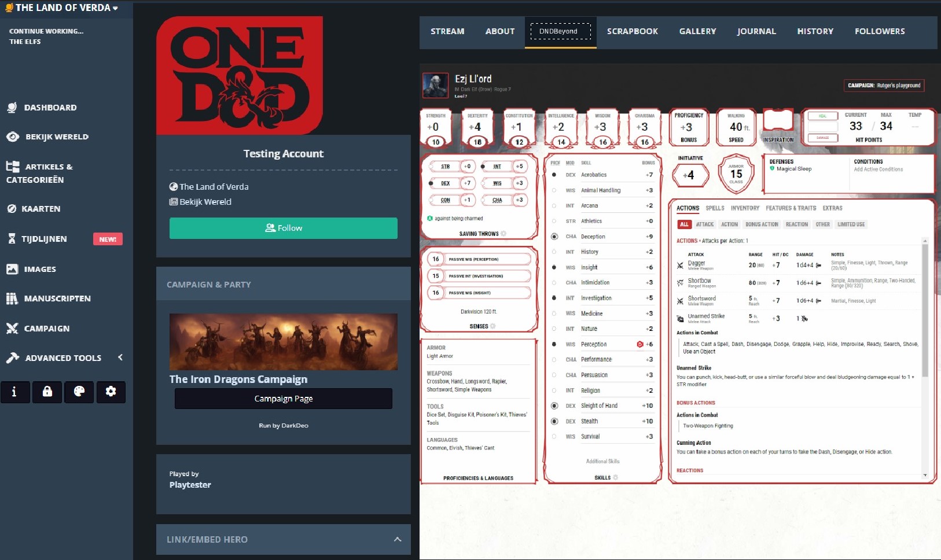Switch to About tab
941x560 pixels.
(500, 31)
